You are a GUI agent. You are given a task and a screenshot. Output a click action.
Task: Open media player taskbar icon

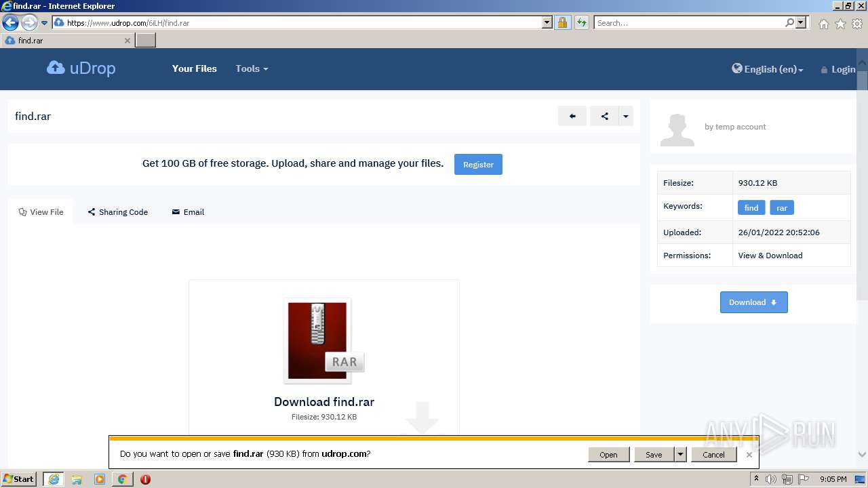100,479
